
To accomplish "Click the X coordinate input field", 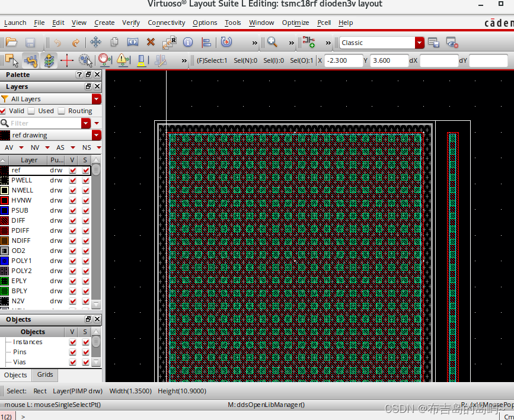I will [x=344, y=60].
